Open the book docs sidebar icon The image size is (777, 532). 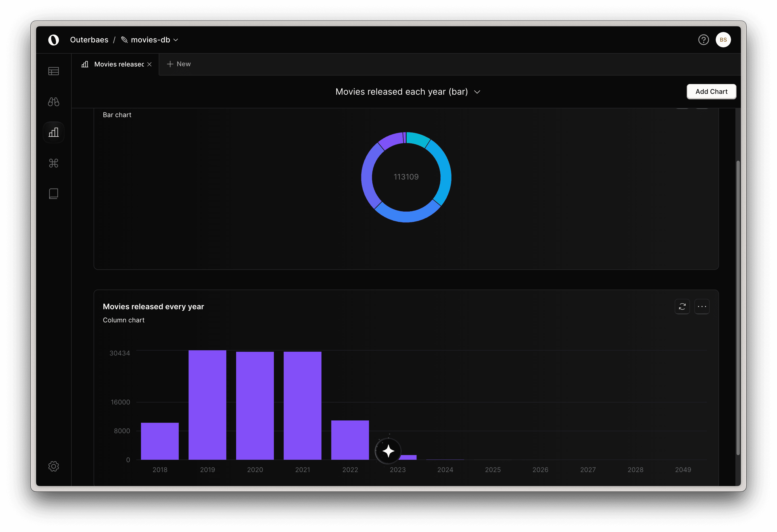pyautogui.click(x=54, y=193)
